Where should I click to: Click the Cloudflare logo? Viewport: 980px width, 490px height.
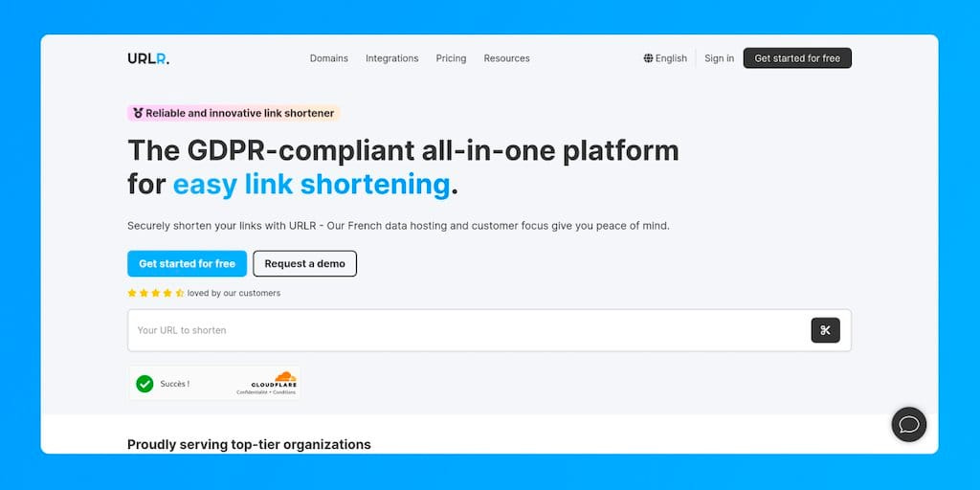point(274,380)
